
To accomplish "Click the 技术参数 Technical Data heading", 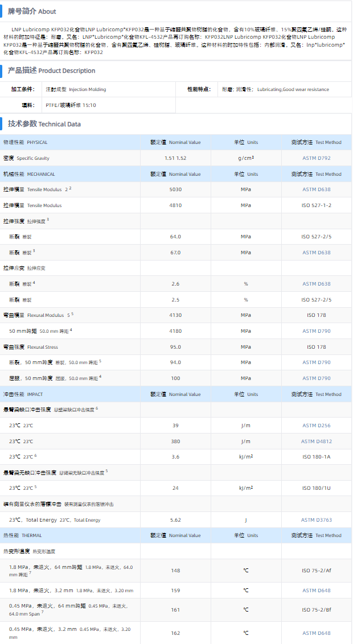I will (x=44, y=124).
